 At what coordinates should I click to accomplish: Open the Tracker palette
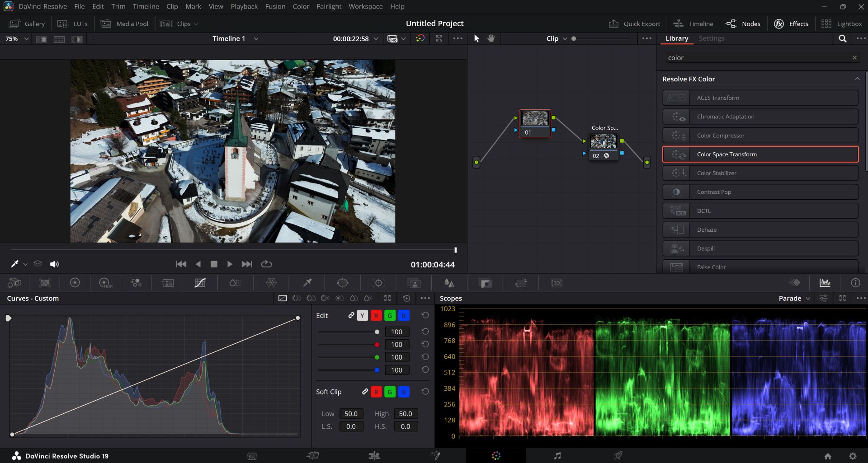click(x=378, y=283)
